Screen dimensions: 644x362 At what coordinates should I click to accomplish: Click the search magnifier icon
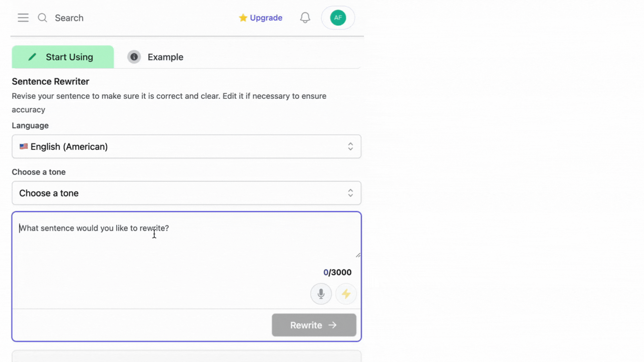(42, 18)
